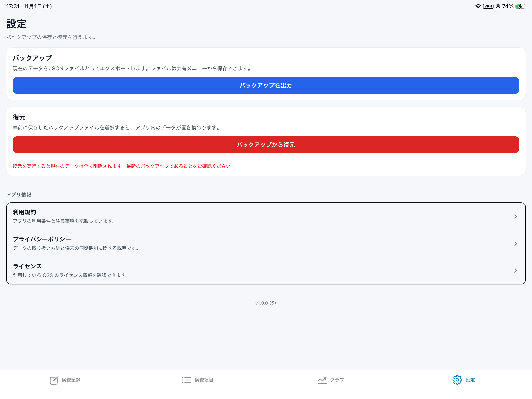532x399 pixels.
Task: Tap the 設定 page heading
Action: pyautogui.click(x=16, y=24)
